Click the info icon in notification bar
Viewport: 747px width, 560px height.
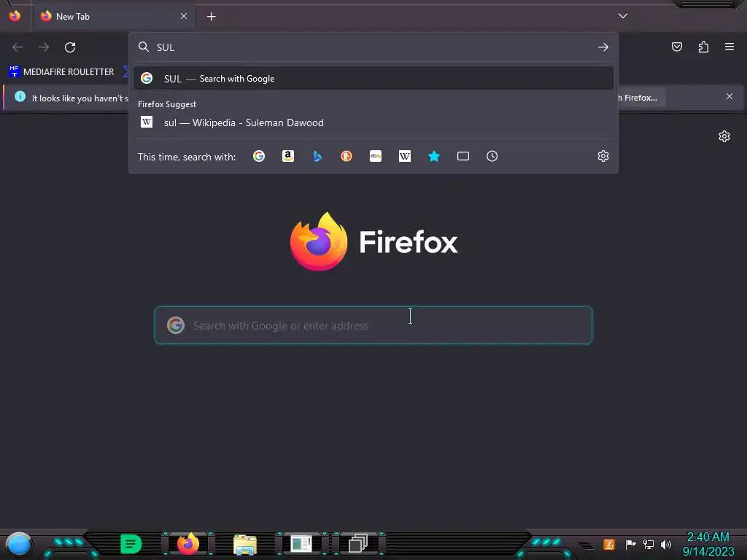click(20, 97)
